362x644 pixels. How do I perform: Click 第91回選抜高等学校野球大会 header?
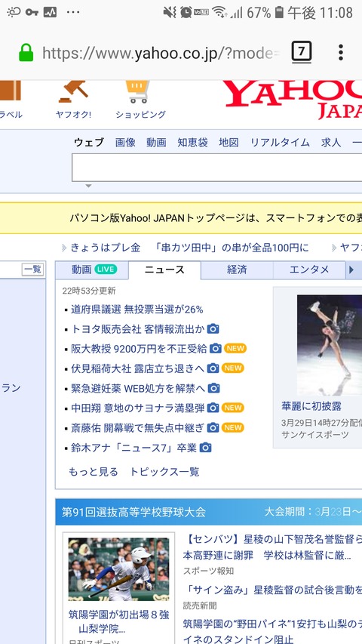click(x=133, y=512)
